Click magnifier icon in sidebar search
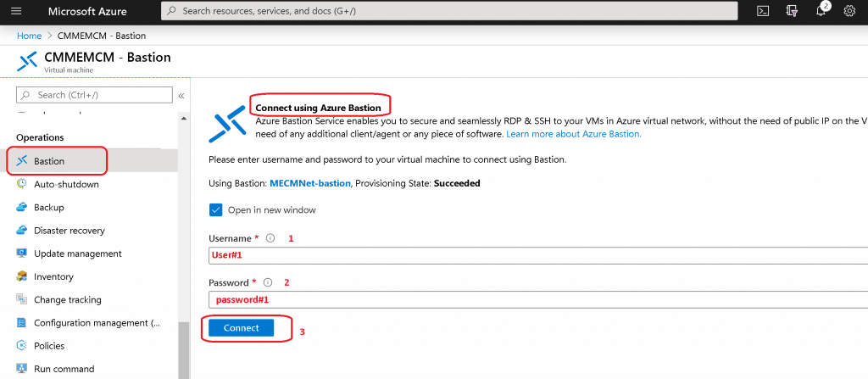This screenshot has height=379, width=868. [x=25, y=95]
